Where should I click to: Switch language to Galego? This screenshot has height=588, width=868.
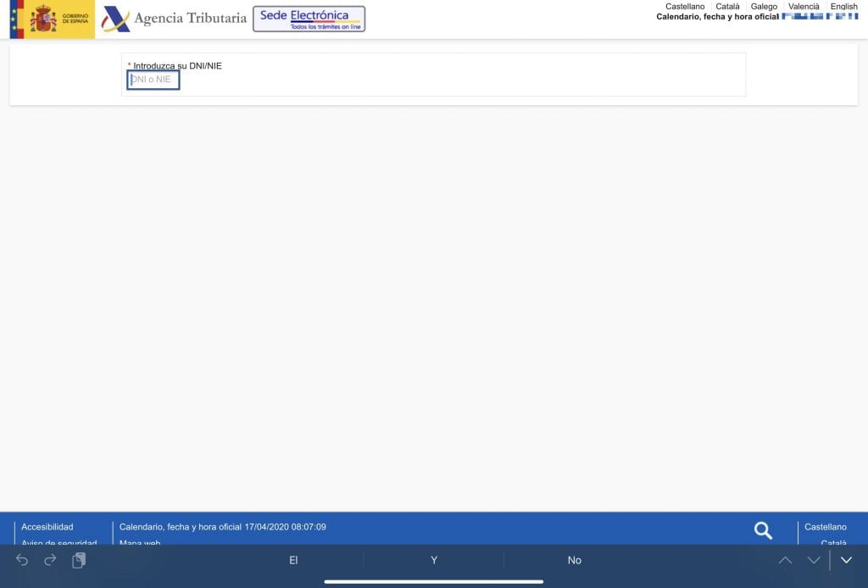[x=764, y=7]
